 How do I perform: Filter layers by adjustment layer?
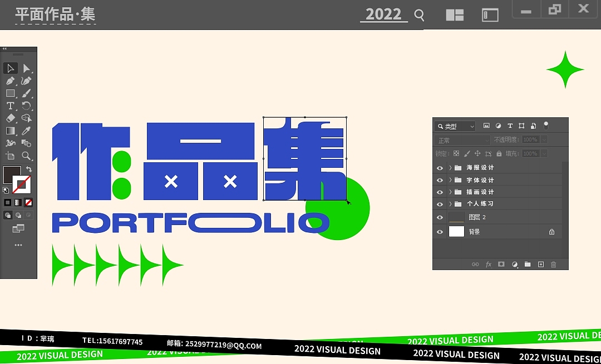click(x=498, y=126)
